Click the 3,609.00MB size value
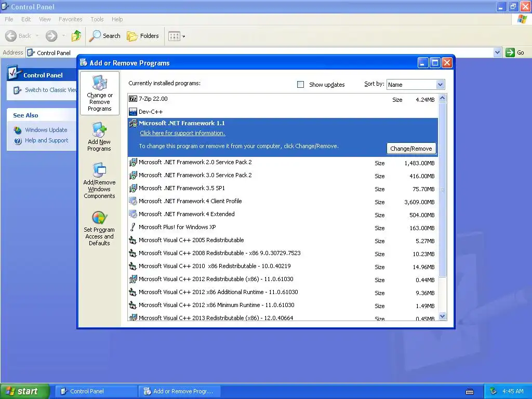This screenshot has height=399, width=532. [x=419, y=202]
